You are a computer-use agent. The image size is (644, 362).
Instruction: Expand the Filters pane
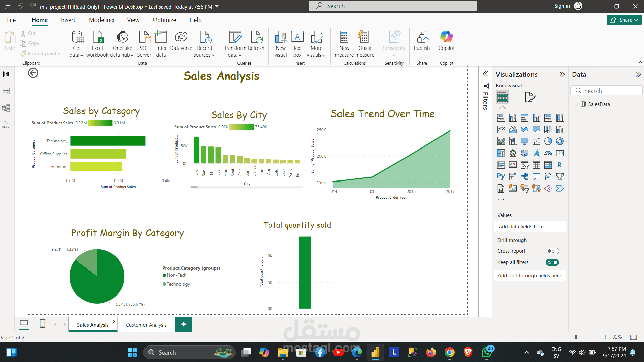pyautogui.click(x=485, y=74)
